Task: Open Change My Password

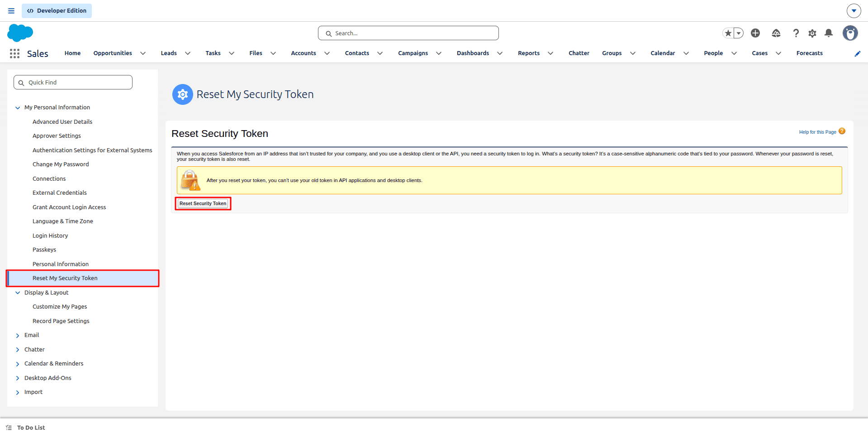Action: click(61, 164)
